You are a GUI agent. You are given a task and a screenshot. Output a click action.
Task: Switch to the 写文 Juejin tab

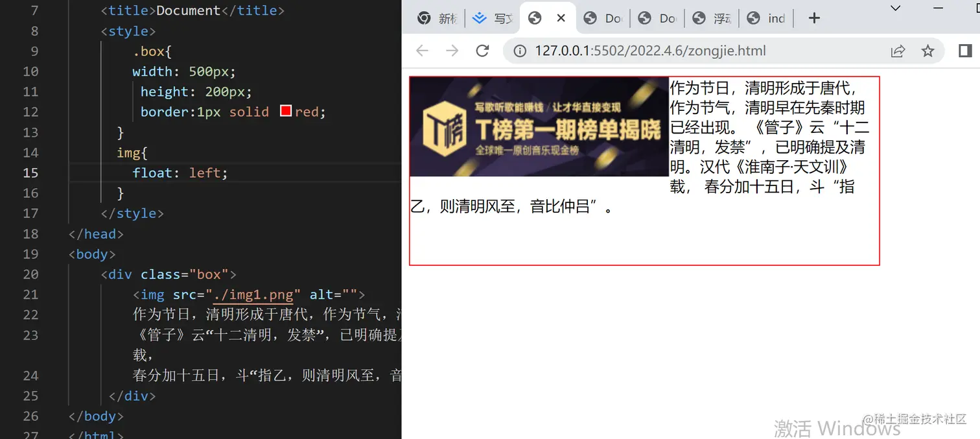(493, 19)
